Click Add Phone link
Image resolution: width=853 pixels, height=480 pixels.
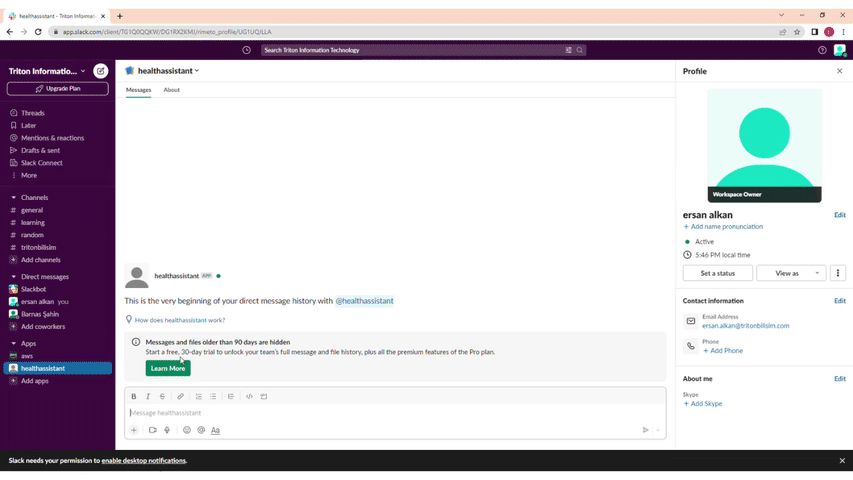click(723, 351)
